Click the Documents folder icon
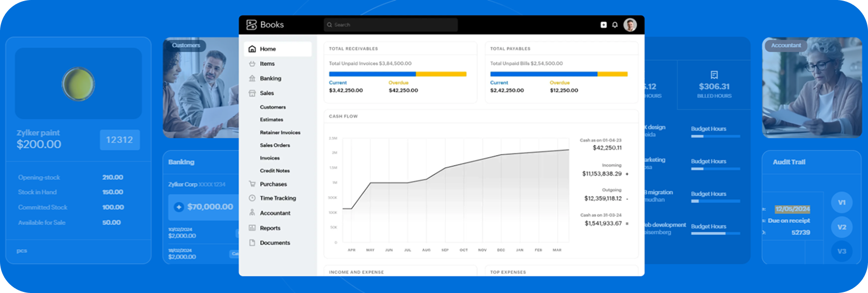The image size is (868, 293). click(x=252, y=243)
